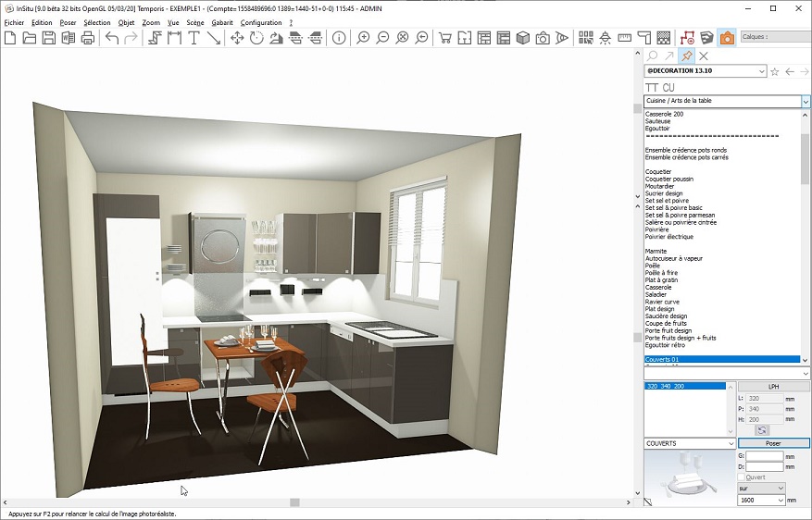Open the Cuisine / Arts de la table dropdown

point(805,102)
